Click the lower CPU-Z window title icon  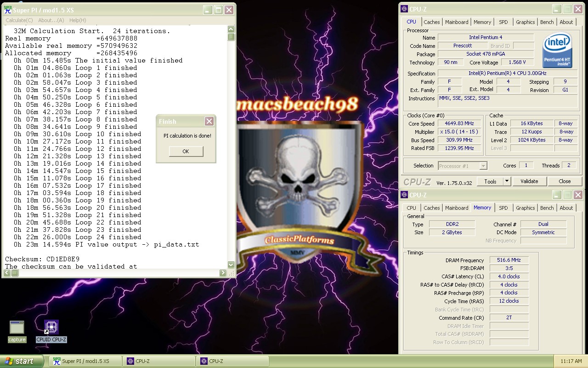[404, 195]
